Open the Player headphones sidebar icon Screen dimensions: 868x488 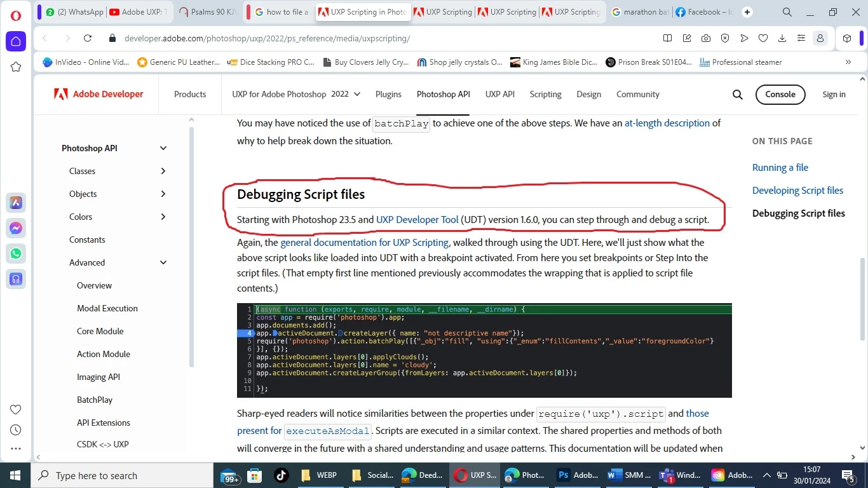point(16,278)
